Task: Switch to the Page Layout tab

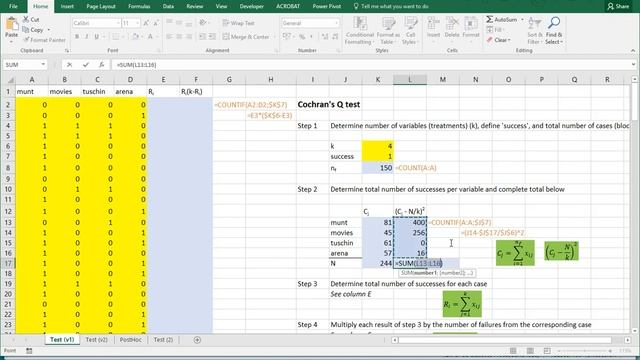Action: (101, 6)
